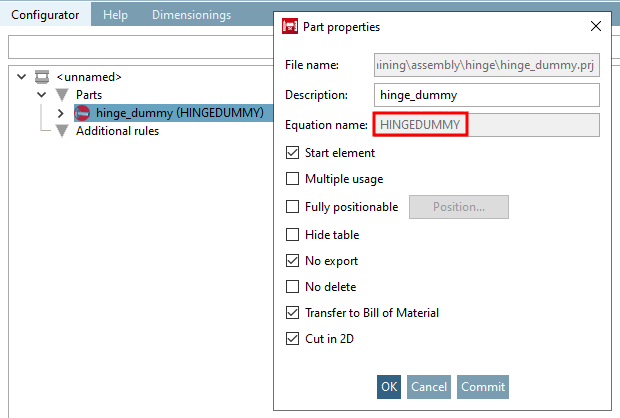Screen dimensions: 620x418
Task: Click the Commit button
Action: click(483, 387)
